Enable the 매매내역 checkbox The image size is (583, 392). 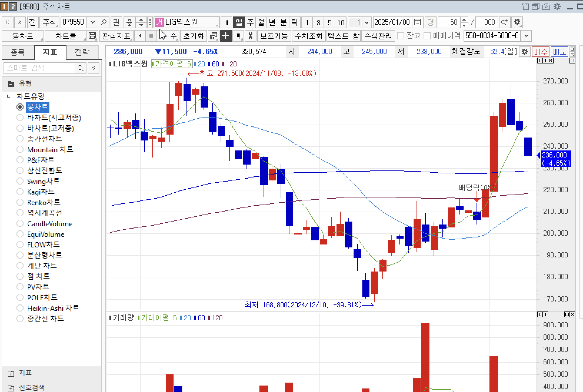pyautogui.click(x=427, y=36)
